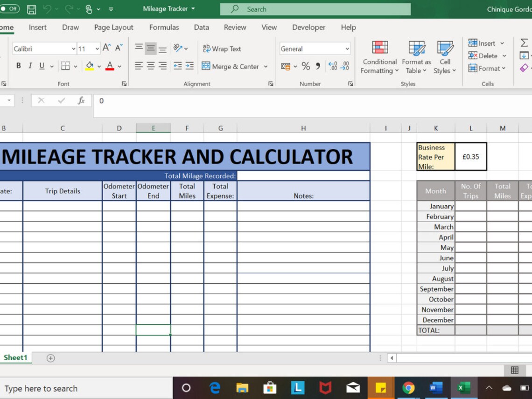532x399 pixels.
Task: Open the Developer tab
Action: (x=308, y=28)
